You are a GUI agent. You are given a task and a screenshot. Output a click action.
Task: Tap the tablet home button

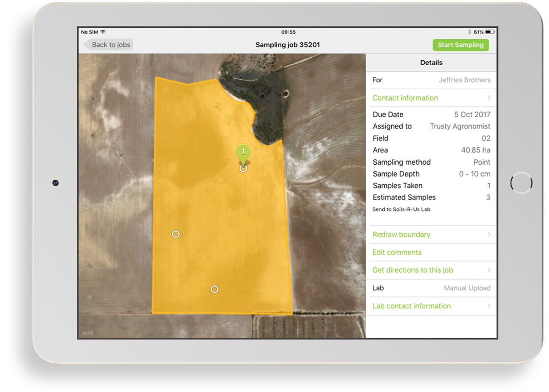[521, 183]
